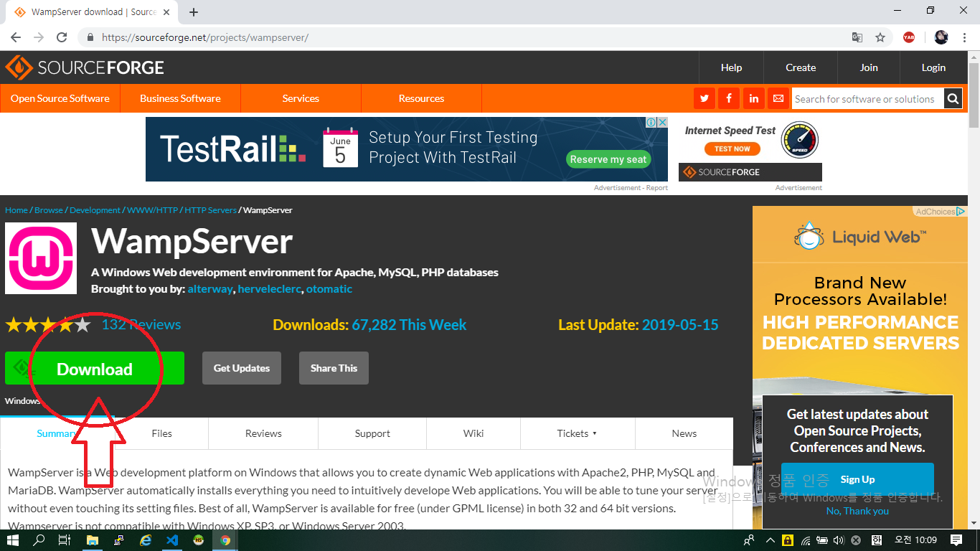The width and height of the screenshot is (980, 551).
Task: Switch to the Support tab
Action: 372,433
